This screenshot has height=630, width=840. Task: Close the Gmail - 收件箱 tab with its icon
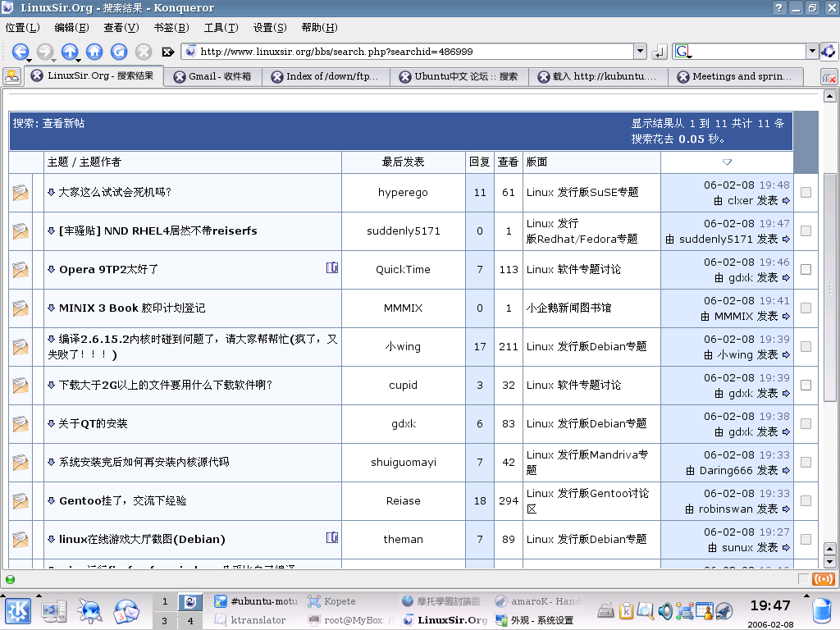[180, 77]
